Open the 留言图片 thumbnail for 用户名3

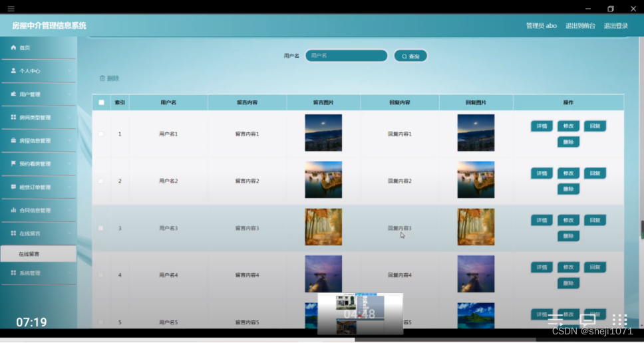323,227
